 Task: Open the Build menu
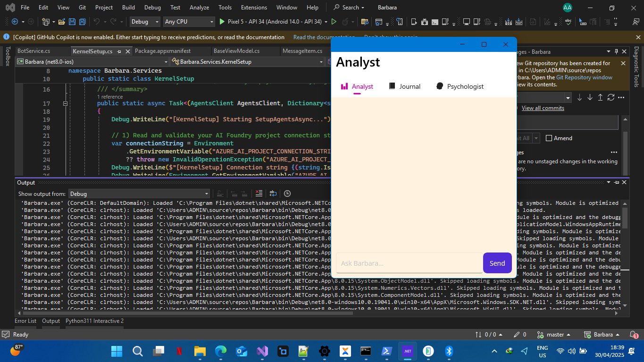(128, 8)
